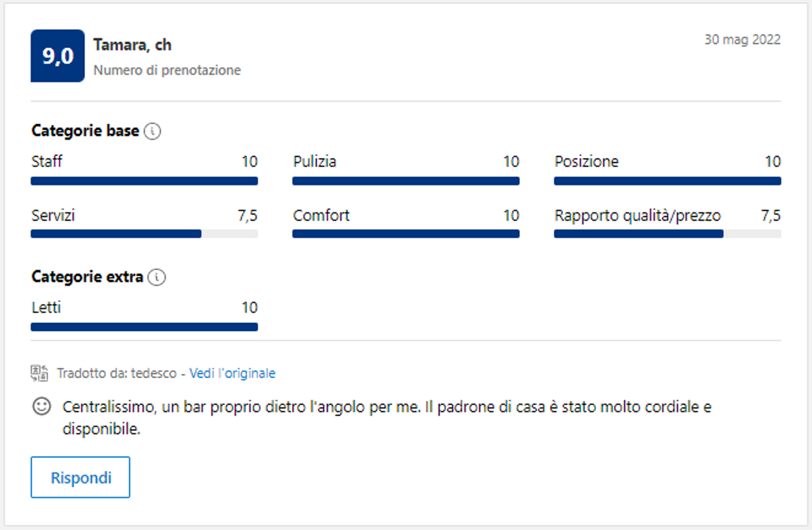Open the Vedi l'originale link

[x=232, y=373]
